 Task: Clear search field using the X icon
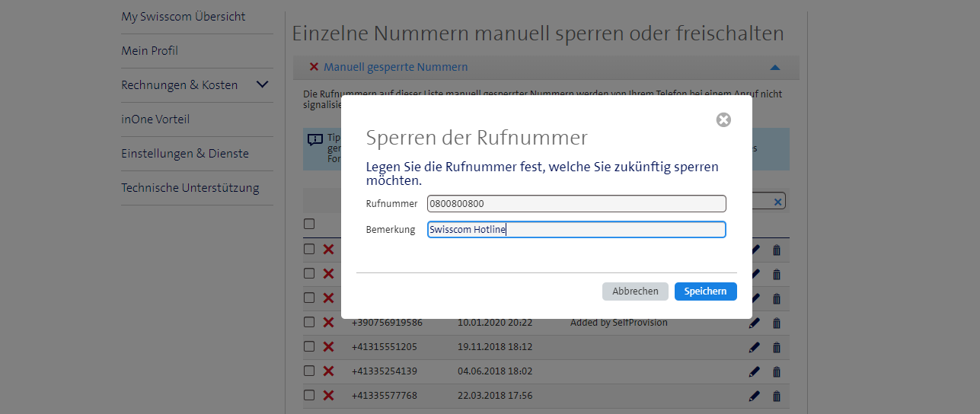(777, 202)
